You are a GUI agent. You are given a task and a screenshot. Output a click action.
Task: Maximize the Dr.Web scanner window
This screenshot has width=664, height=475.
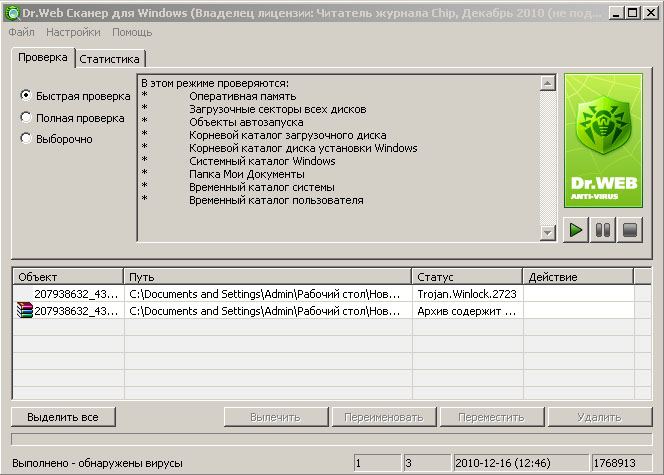coord(633,13)
